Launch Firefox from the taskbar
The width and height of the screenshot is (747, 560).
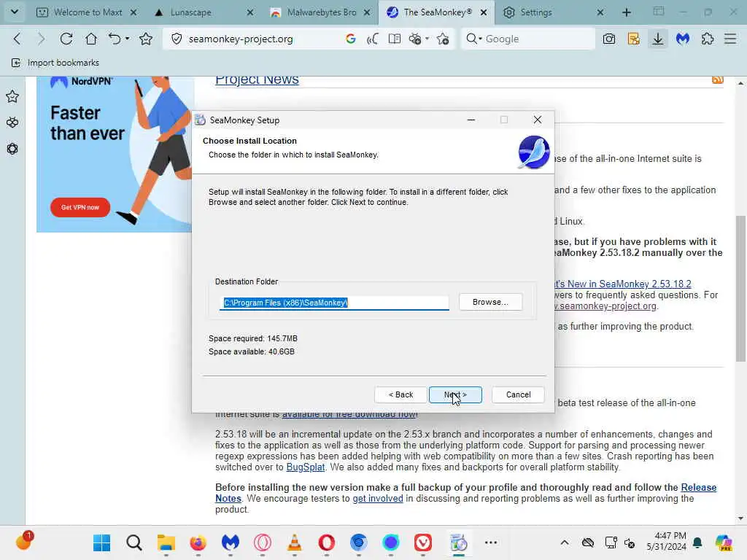[x=198, y=542]
